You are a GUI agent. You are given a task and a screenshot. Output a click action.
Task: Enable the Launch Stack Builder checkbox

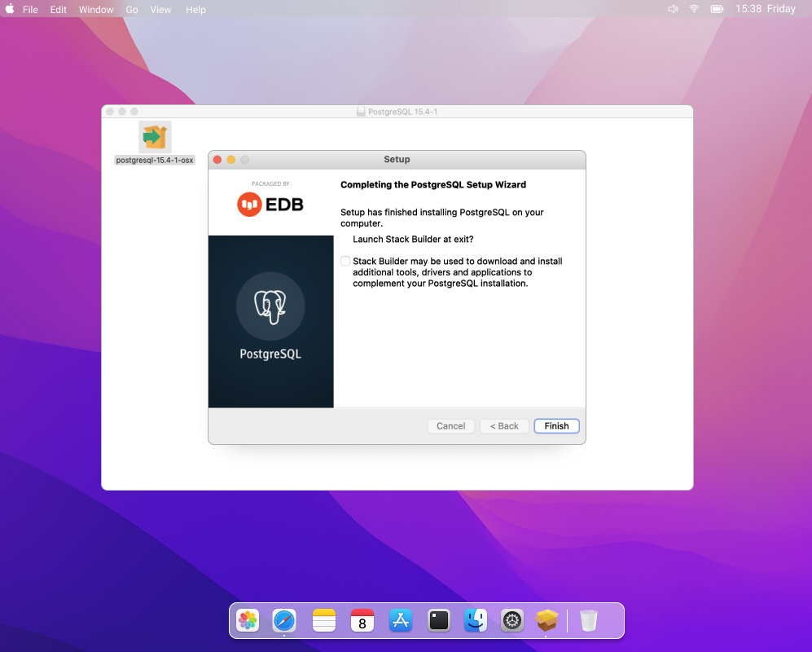click(x=345, y=261)
